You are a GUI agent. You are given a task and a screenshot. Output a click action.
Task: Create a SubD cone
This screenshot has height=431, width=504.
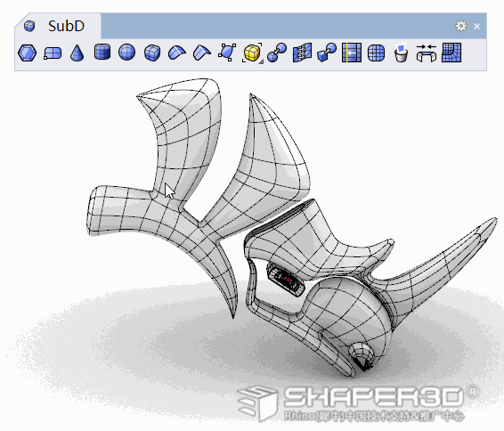77,53
